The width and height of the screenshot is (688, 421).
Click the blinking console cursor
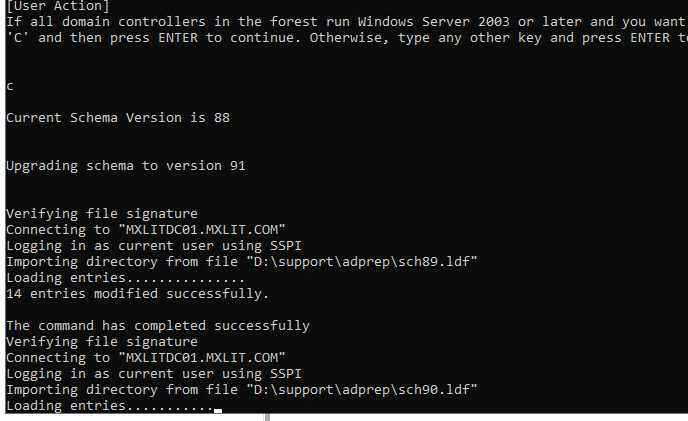point(218,410)
